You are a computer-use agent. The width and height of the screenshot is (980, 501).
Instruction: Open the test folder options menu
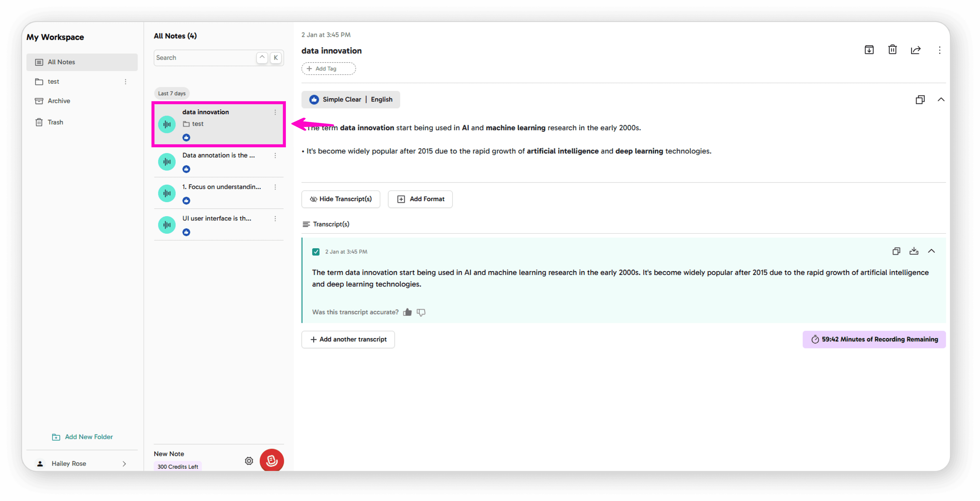[125, 82]
